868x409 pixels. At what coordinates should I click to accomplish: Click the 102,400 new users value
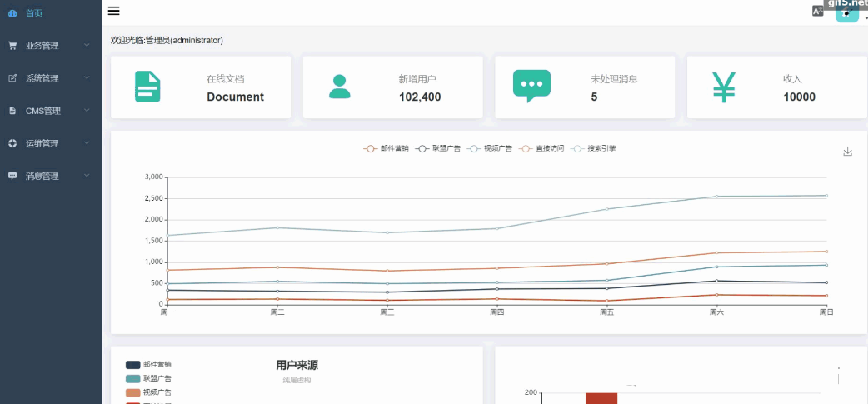pyautogui.click(x=420, y=97)
